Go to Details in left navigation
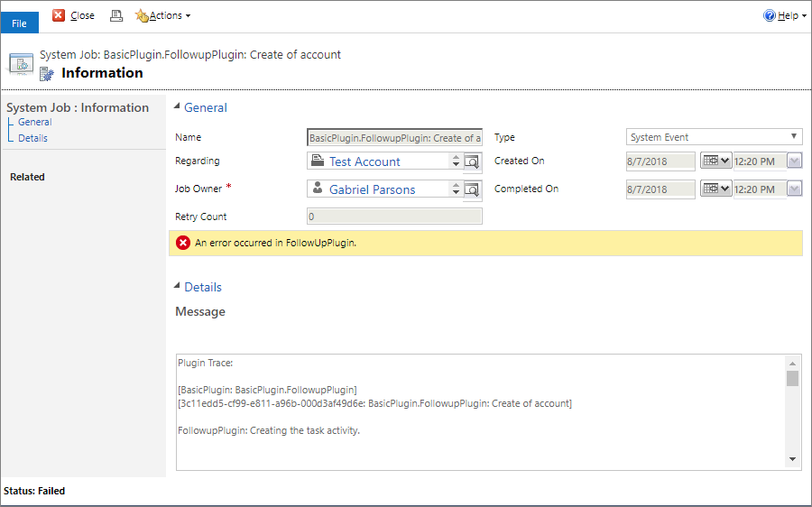Screen dimensions: 812x507 coord(32,138)
